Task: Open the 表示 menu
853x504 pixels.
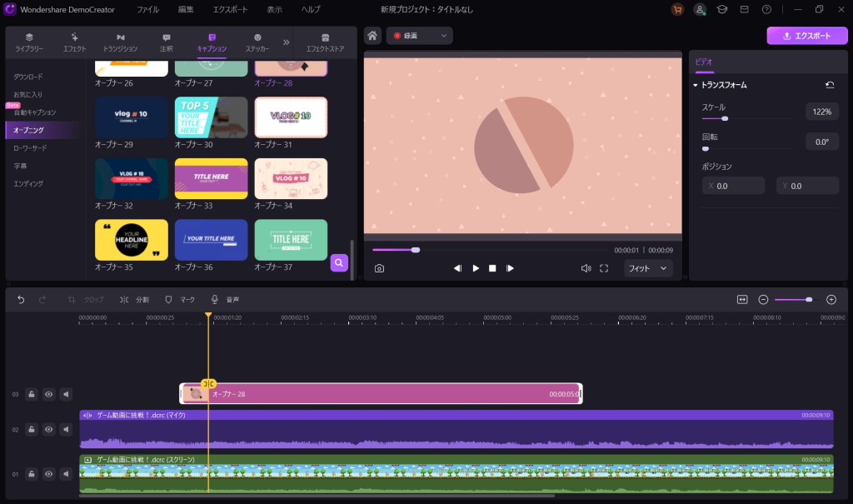Action: 274,9
